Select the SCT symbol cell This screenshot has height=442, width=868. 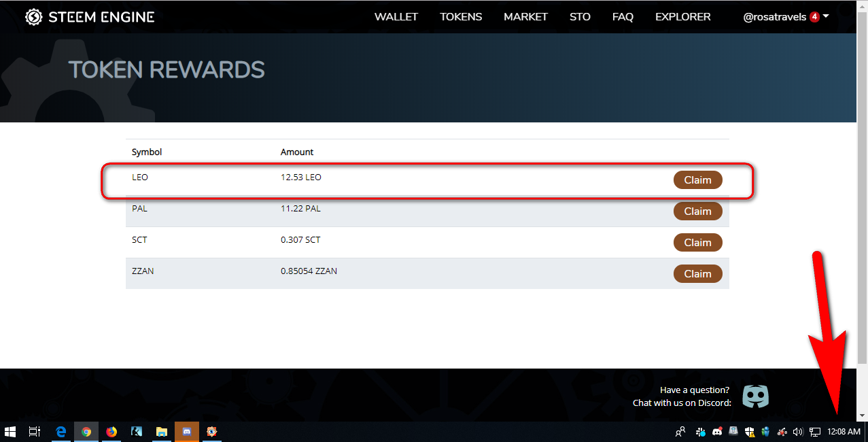[x=139, y=240]
